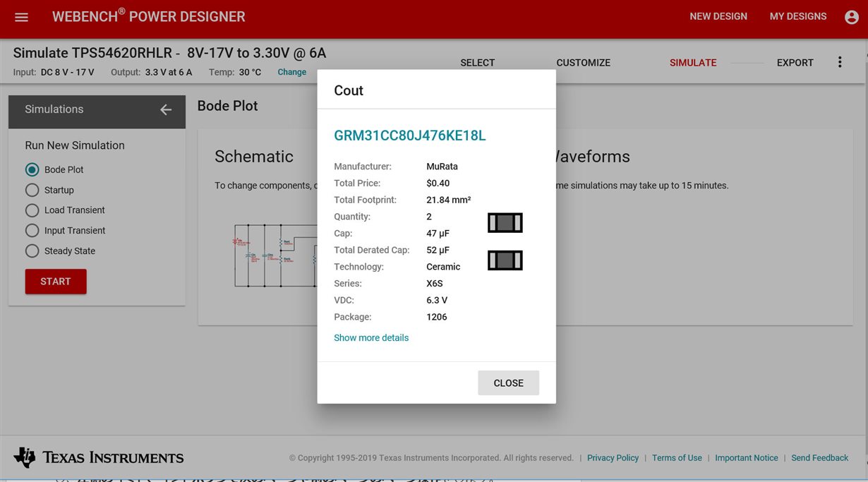Click the 47 µF cap value
Screen dimensions: 868x482
(x=438, y=234)
